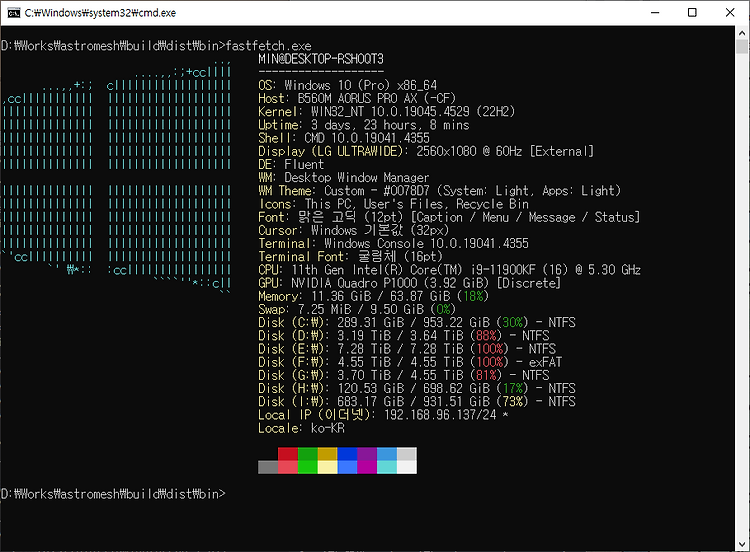Click the Terminal Font: 굴림체 line
This screenshot has height=552, width=750.
click(351, 256)
